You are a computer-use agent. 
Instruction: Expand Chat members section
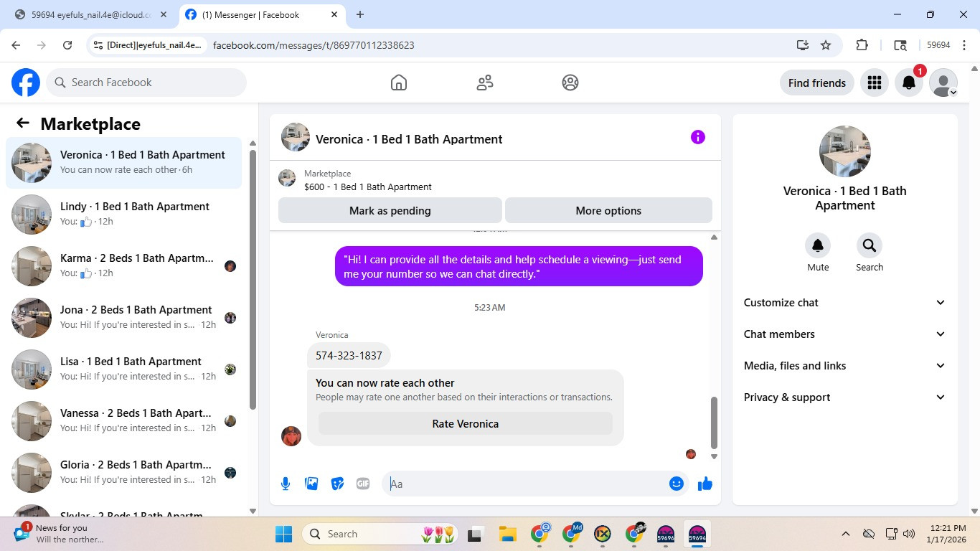845,334
